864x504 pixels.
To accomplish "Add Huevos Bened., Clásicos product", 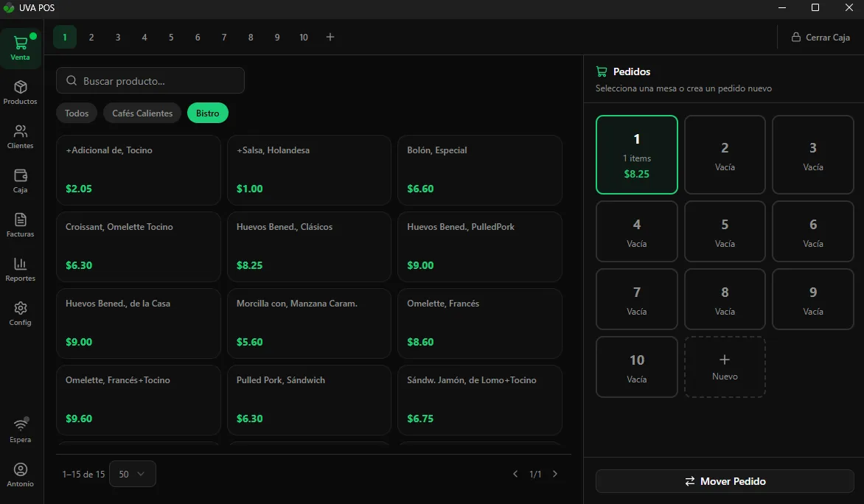I will coord(309,247).
